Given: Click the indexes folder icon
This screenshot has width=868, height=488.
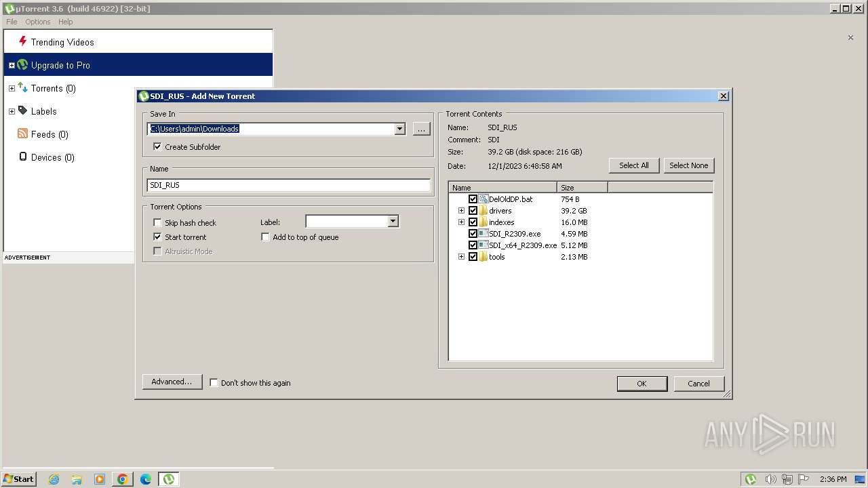Looking at the screenshot, I should (x=484, y=222).
